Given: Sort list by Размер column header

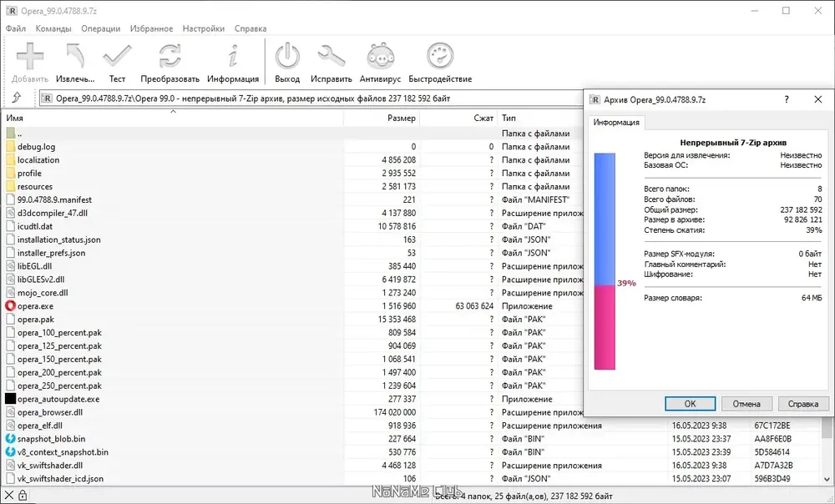Looking at the screenshot, I should [382, 118].
